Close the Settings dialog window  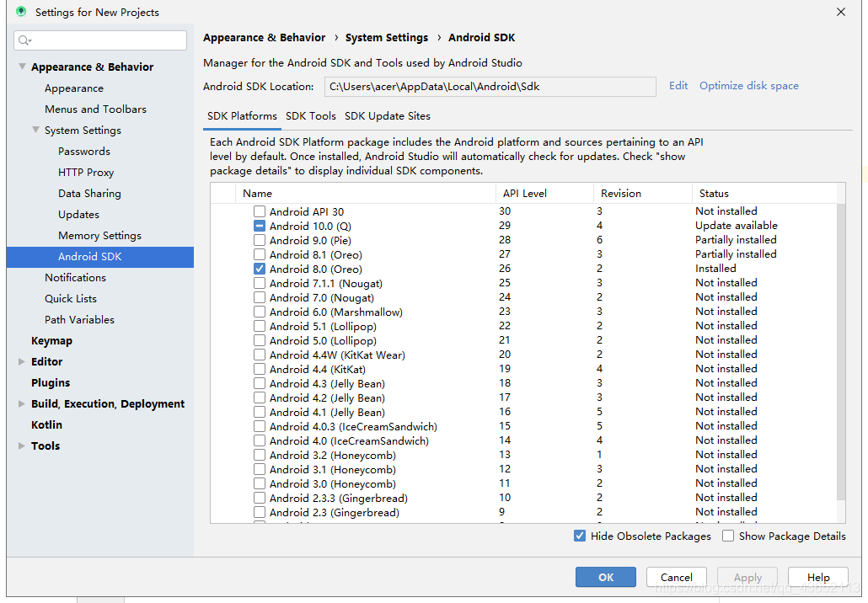840,12
